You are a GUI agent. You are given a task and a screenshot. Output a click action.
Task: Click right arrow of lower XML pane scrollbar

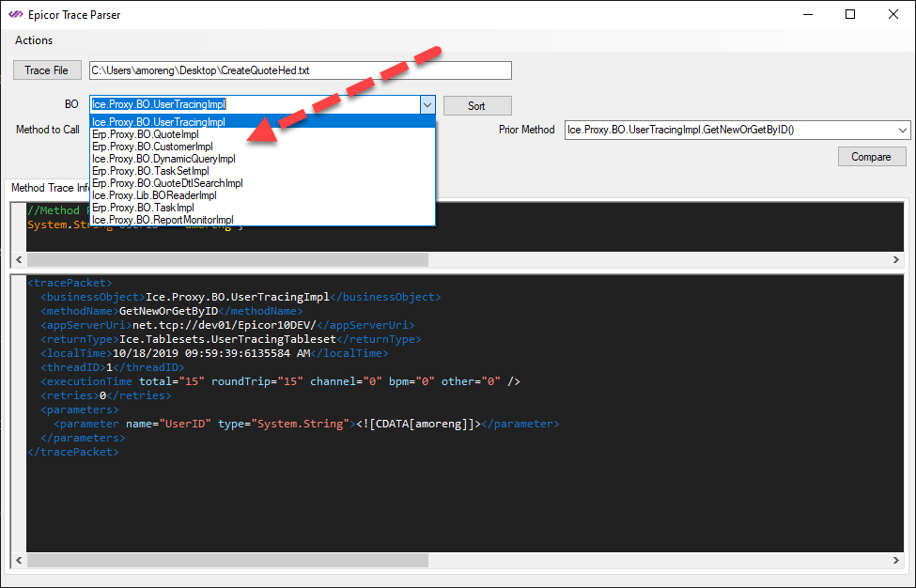click(x=896, y=561)
